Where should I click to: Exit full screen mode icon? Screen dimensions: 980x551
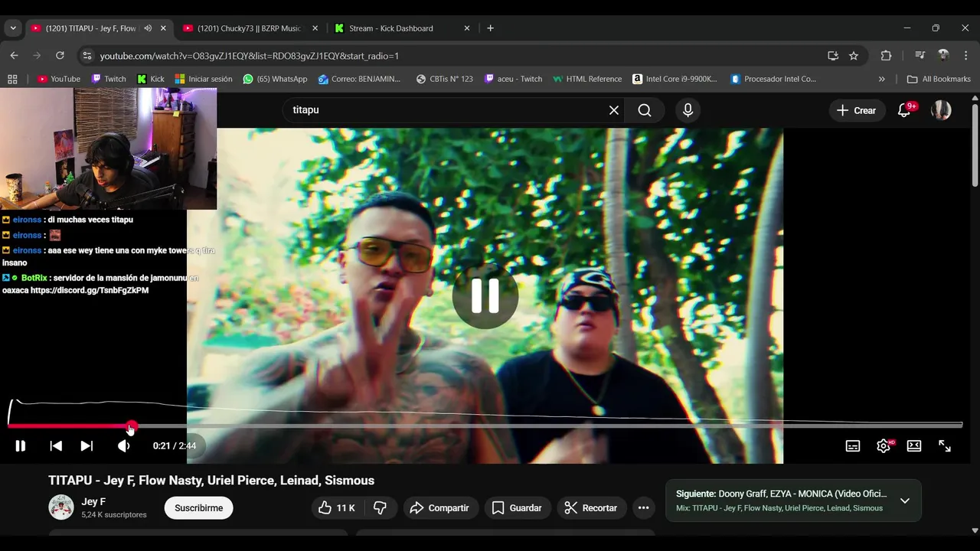(945, 445)
